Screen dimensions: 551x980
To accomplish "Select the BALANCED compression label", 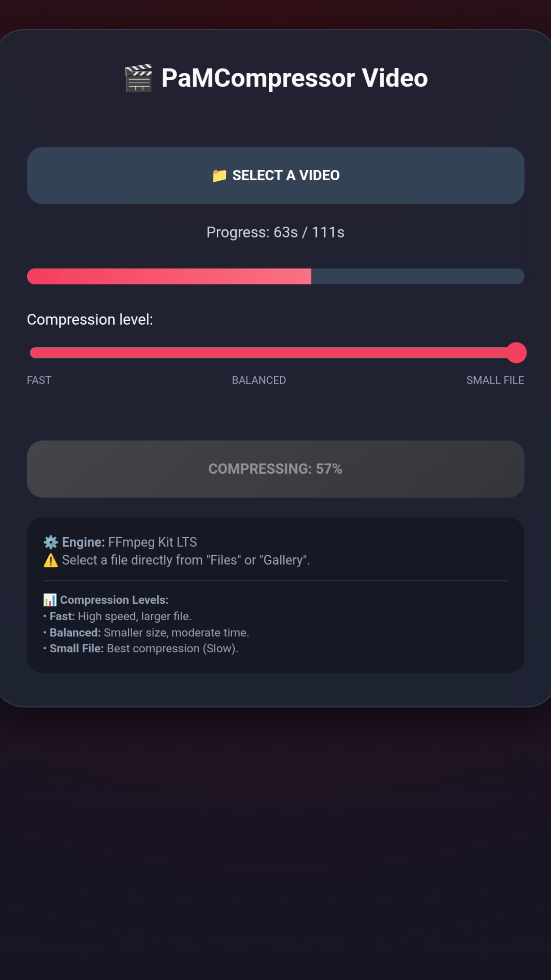I will click(259, 380).
